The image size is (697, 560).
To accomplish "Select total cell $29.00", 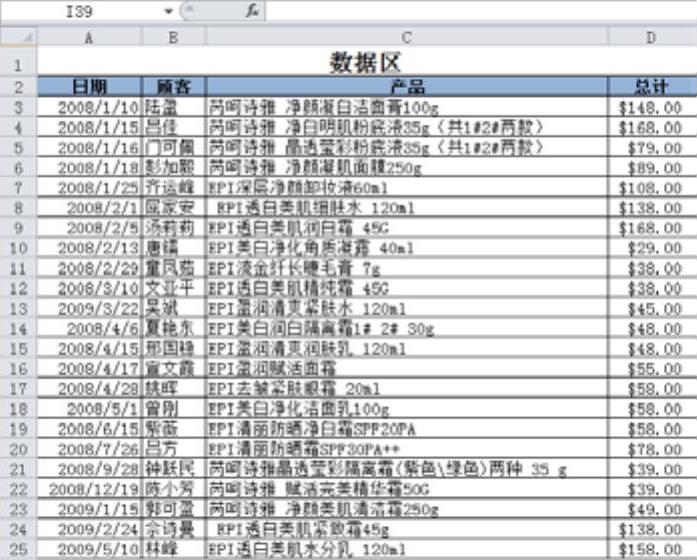I will coord(652,248).
